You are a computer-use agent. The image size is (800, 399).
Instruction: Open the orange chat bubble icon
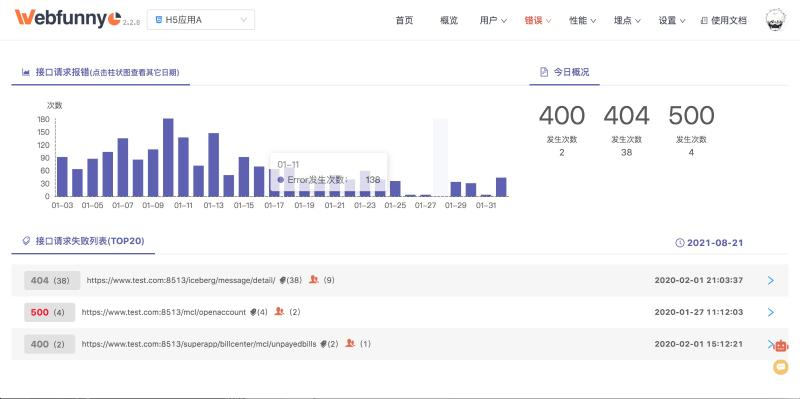coord(781,367)
